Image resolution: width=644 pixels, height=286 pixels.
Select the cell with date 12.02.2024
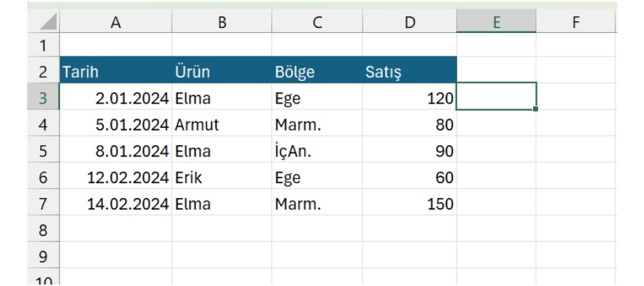click(115, 177)
